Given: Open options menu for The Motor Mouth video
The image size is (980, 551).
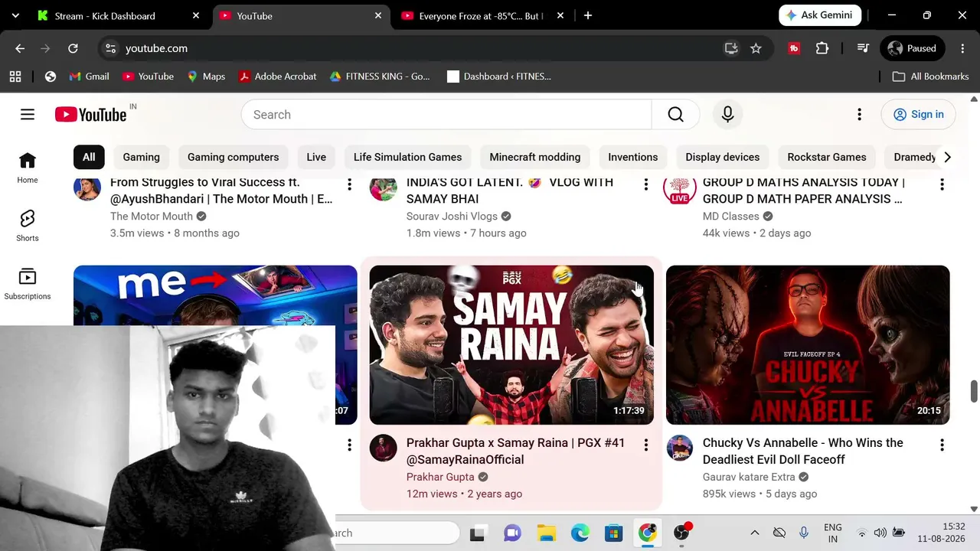Looking at the screenshot, I should click(x=349, y=184).
